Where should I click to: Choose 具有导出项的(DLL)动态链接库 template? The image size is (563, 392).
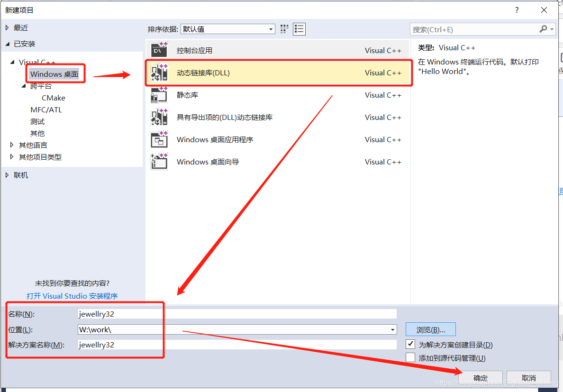pyautogui.click(x=278, y=118)
